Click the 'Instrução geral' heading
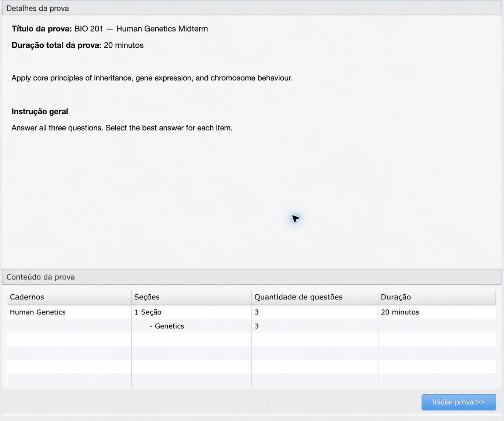This screenshot has width=504, height=421. pos(40,111)
